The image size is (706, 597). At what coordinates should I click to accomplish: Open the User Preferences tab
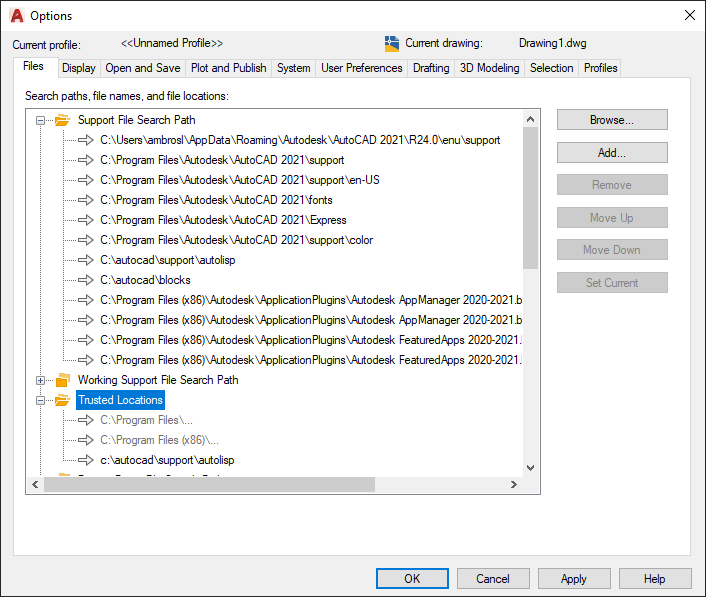[x=362, y=68]
